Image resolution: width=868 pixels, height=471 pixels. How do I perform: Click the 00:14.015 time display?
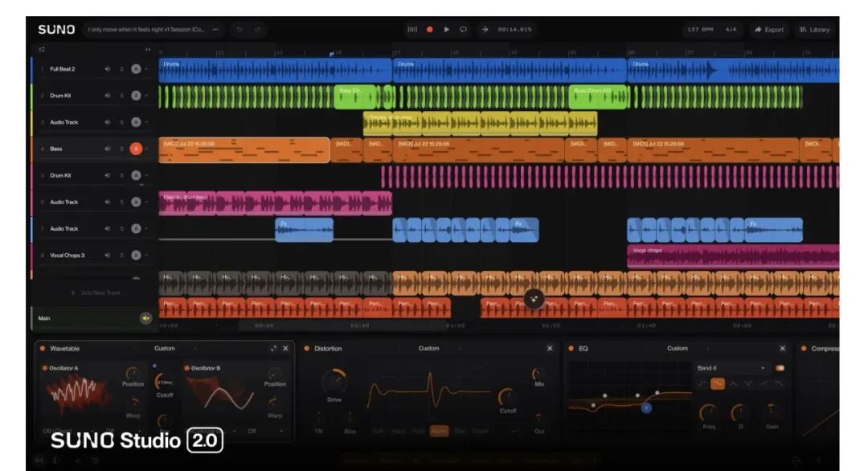pos(514,29)
